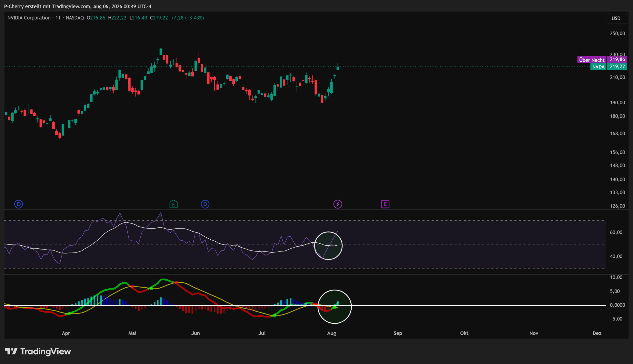Select the low value L216,40

[x=138, y=18]
